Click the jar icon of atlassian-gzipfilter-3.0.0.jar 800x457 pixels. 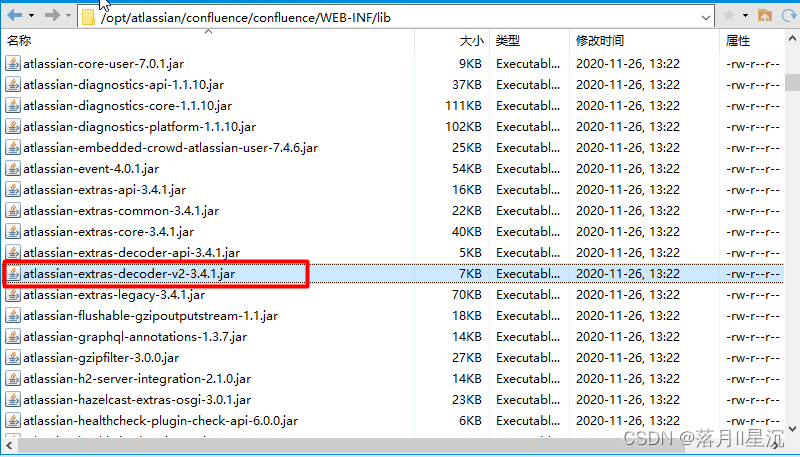pos(13,358)
